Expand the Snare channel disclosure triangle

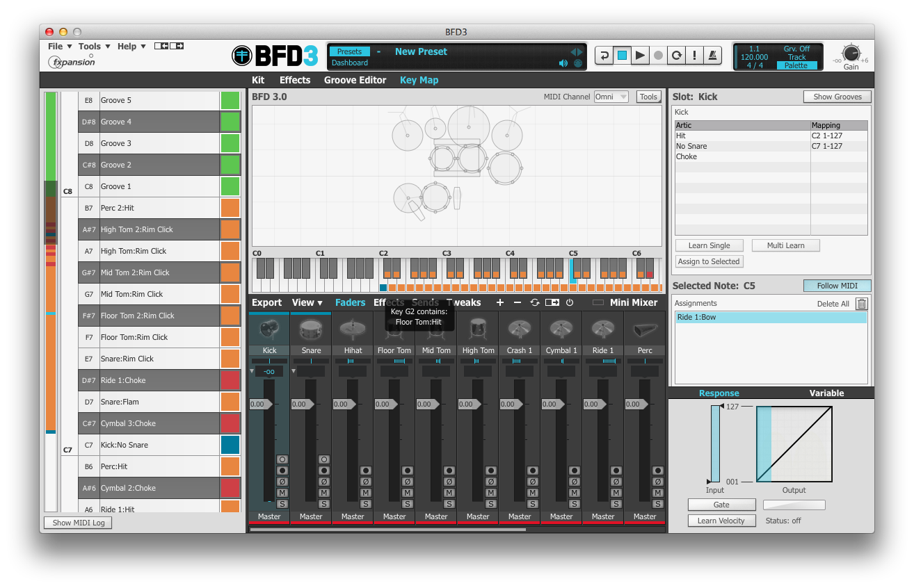[x=294, y=371]
